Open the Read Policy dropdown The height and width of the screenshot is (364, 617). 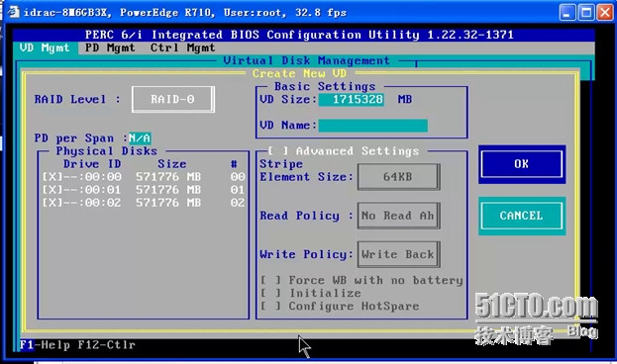click(x=398, y=216)
